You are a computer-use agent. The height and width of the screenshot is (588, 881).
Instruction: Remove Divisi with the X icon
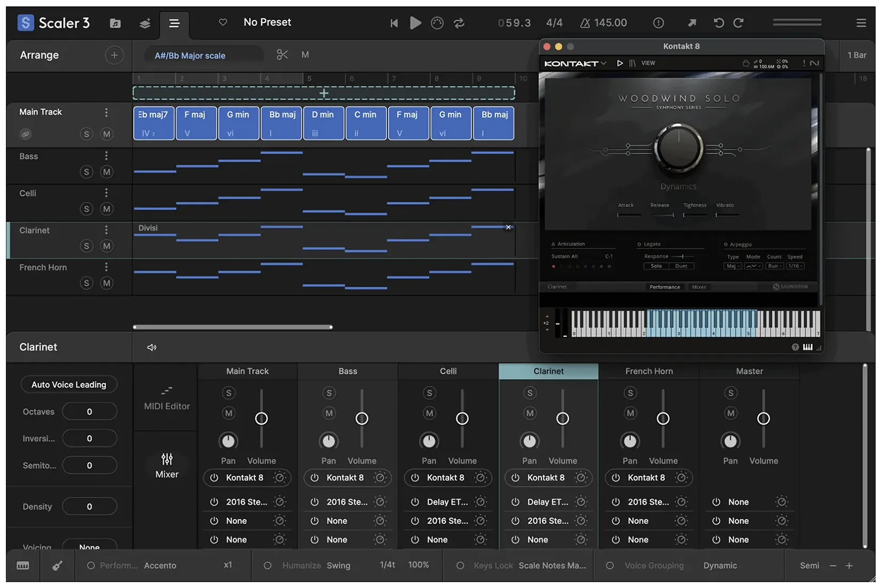(508, 227)
